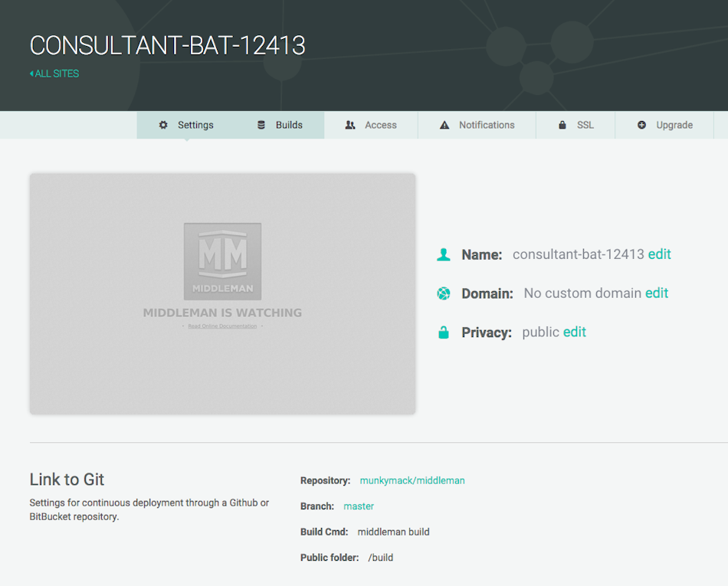The width and height of the screenshot is (728, 586).
Task: Click the 'public' privacy value
Action: coord(540,332)
